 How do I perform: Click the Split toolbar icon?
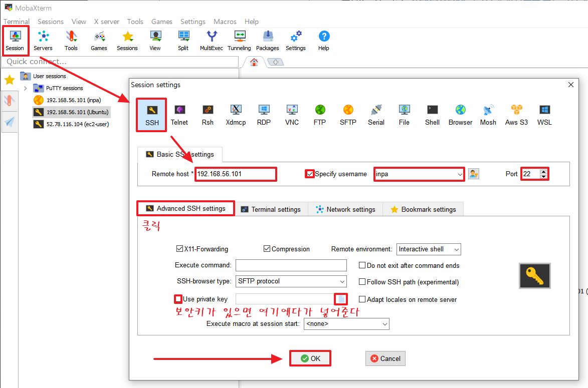tap(183, 41)
